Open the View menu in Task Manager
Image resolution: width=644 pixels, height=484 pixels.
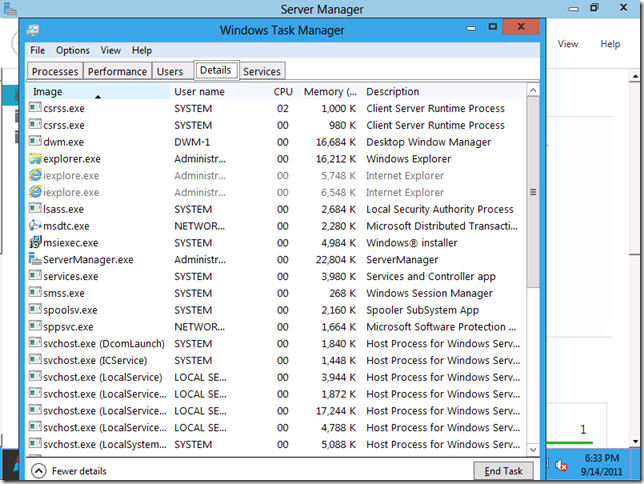coord(110,50)
